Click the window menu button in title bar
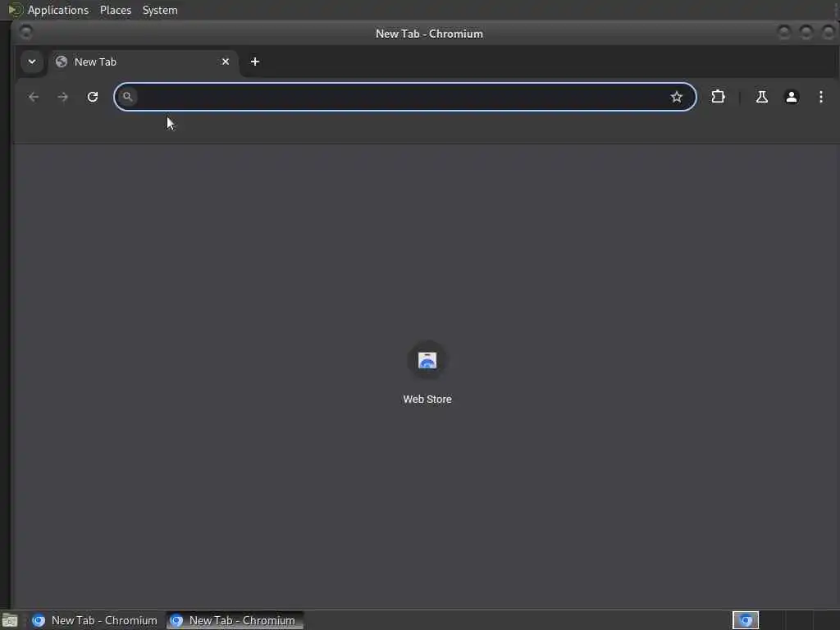The height and width of the screenshot is (630, 840). click(25, 33)
